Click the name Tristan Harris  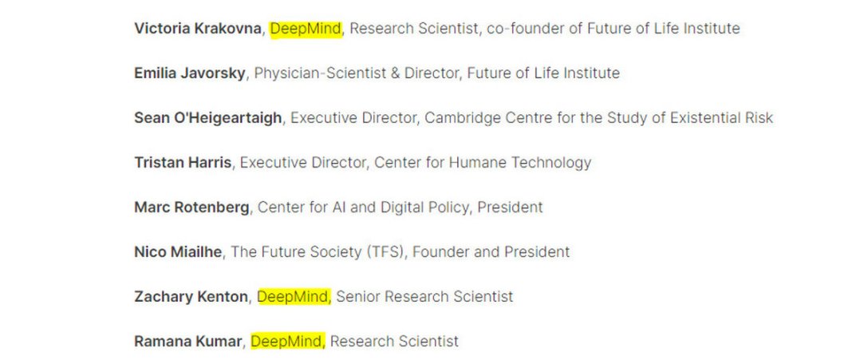click(183, 163)
